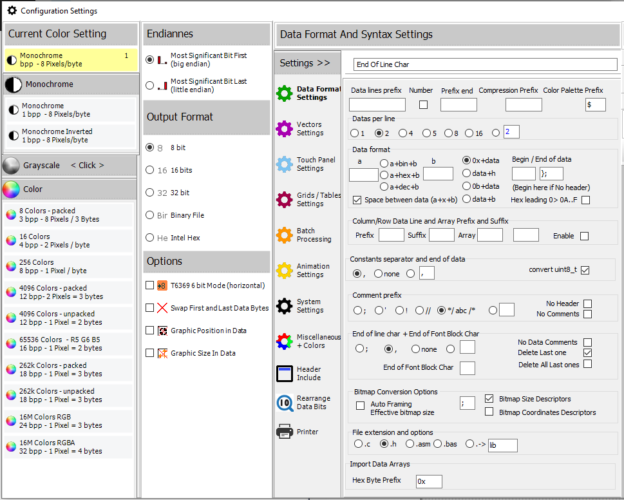Open the Printer settings icon
This screenshot has height=500, width=624.
[x=283, y=432]
